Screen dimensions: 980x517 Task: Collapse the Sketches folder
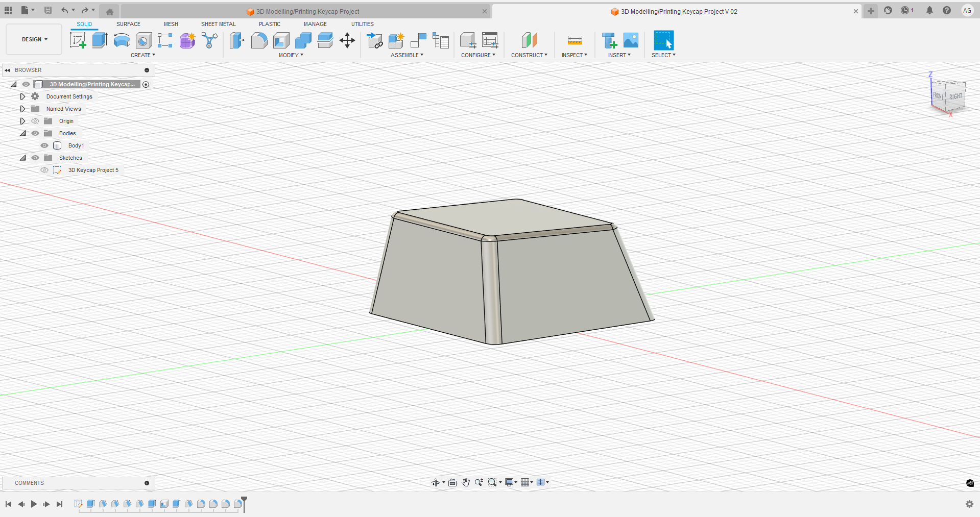point(22,158)
